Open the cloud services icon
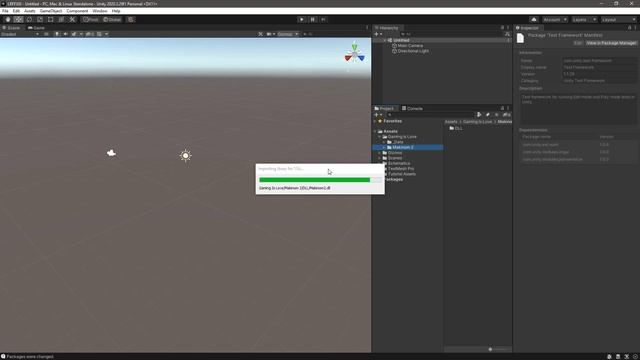Image resolution: width=640 pixels, height=360 pixels. 534,20
